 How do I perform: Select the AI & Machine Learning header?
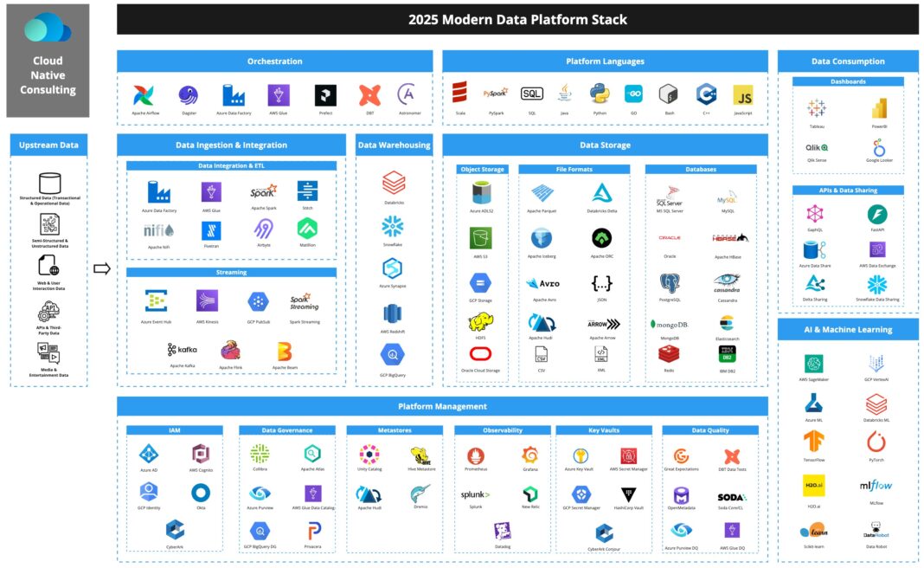(847, 329)
